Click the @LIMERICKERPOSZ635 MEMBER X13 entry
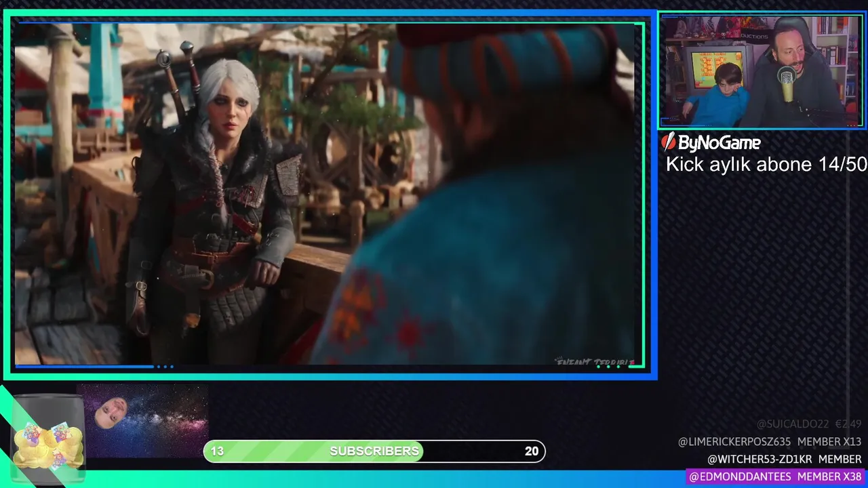 770,442
